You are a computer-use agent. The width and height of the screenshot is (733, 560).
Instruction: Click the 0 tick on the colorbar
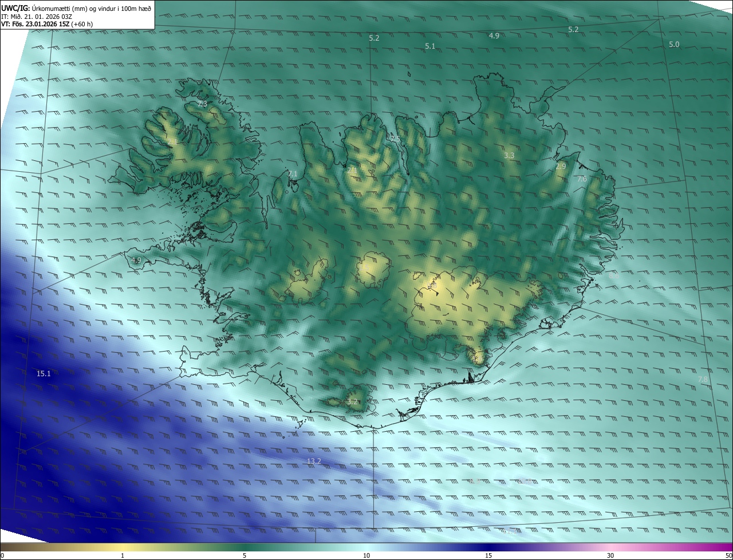pyautogui.click(x=2, y=556)
